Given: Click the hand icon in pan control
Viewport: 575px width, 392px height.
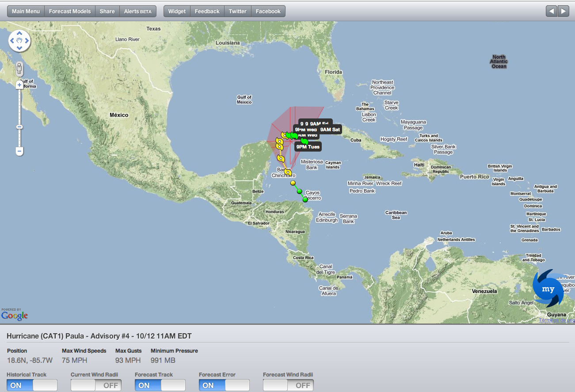Looking at the screenshot, I should 19,41.
